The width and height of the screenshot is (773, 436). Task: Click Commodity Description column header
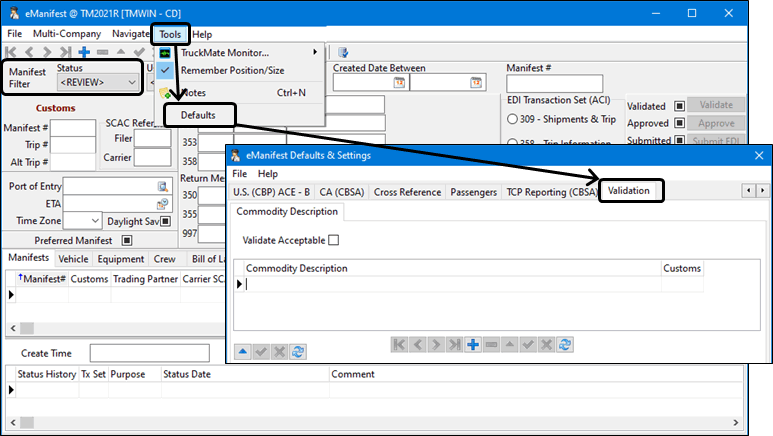(453, 268)
